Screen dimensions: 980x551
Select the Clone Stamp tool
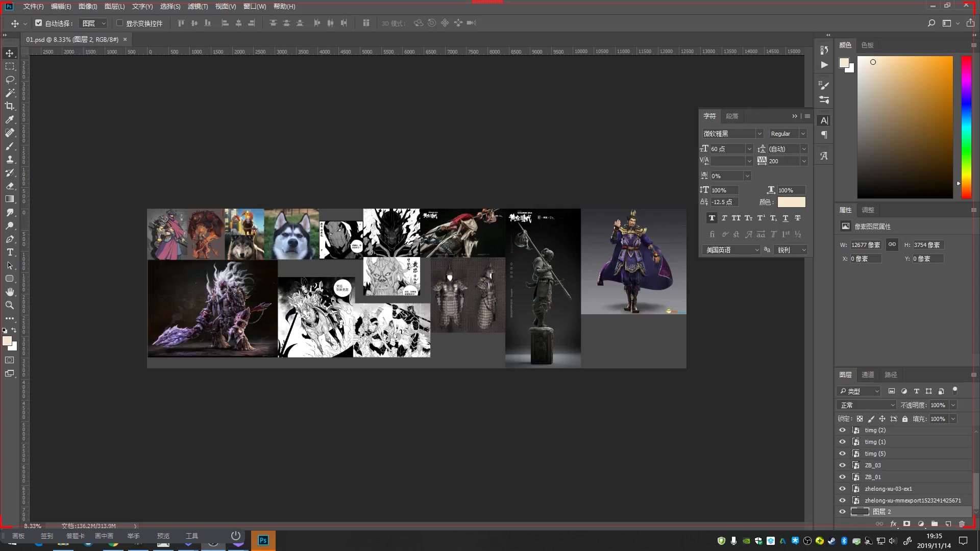(x=10, y=159)
